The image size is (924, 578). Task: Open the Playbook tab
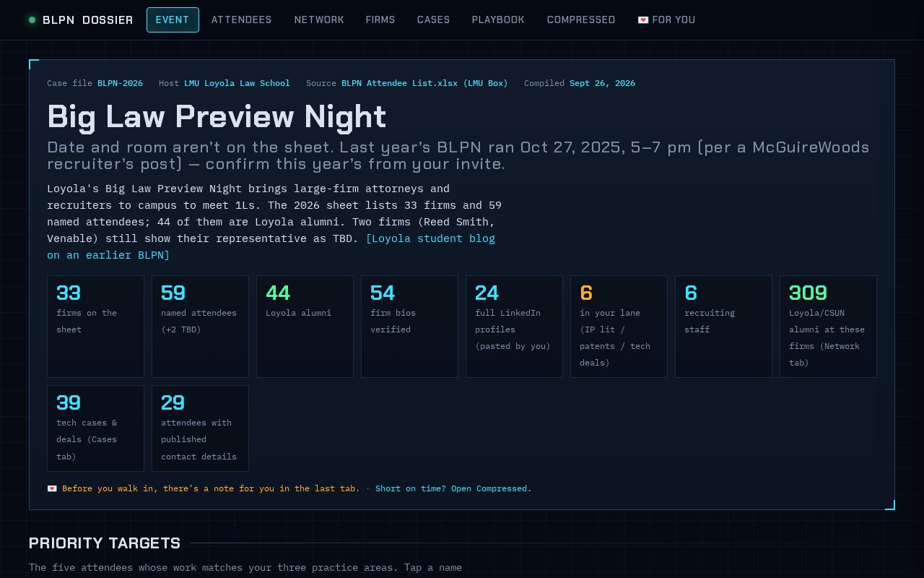[x=498, y=20]
